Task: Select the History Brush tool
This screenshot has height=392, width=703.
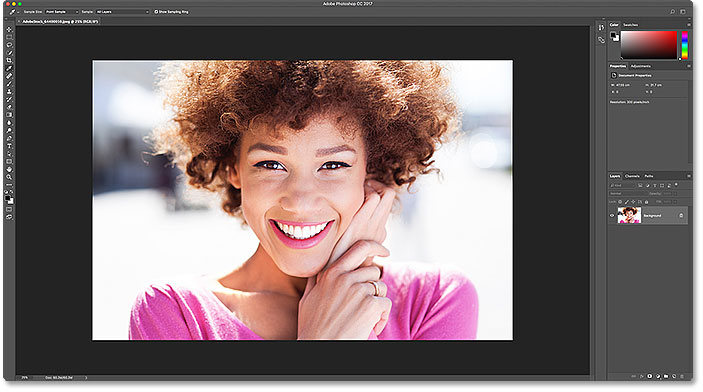Action: click(9, 100)
